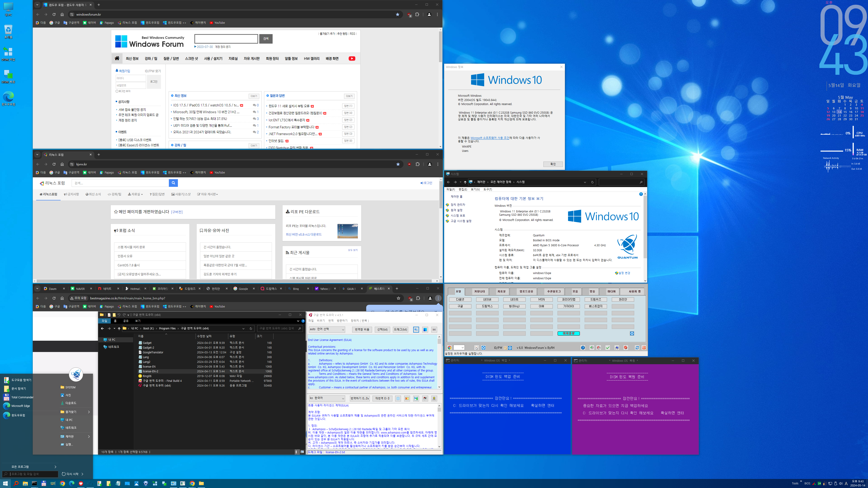Viewport: 868px width, 488px height.
Task: Open the ko 한국어 target language dropdown
Action: tap(327, 398)
